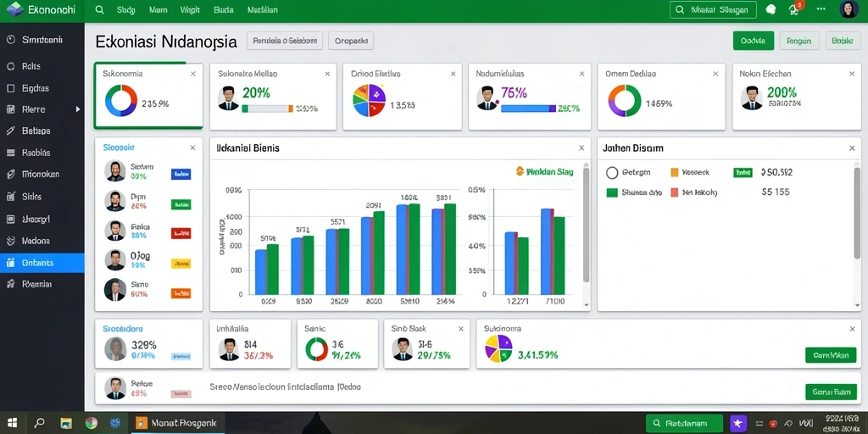
Task: Toggle the orange Nesreck legend checkbox
Action: point(674,172)
